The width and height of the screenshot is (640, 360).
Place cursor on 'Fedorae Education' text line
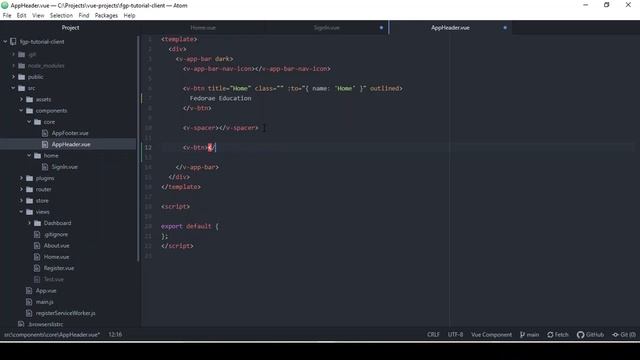pyautogui.click(x=220, y=98)
